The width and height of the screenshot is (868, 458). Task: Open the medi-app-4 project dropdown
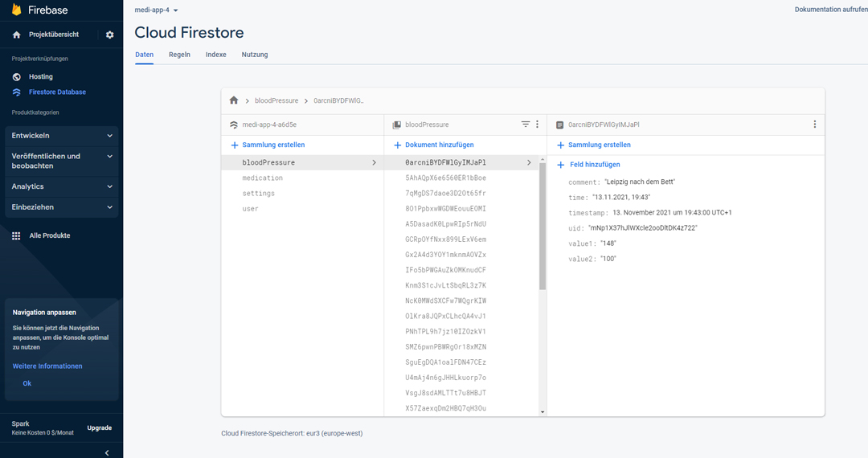pos(156,10)
